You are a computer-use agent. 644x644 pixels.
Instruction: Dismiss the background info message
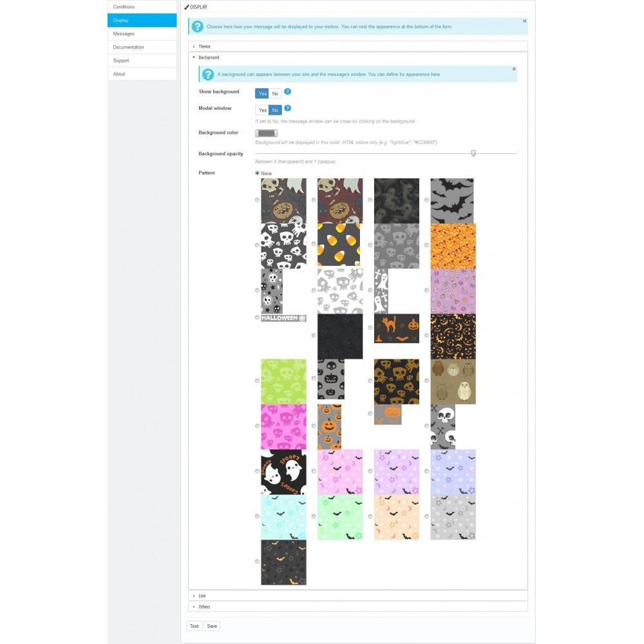click(x=514, y=69)
